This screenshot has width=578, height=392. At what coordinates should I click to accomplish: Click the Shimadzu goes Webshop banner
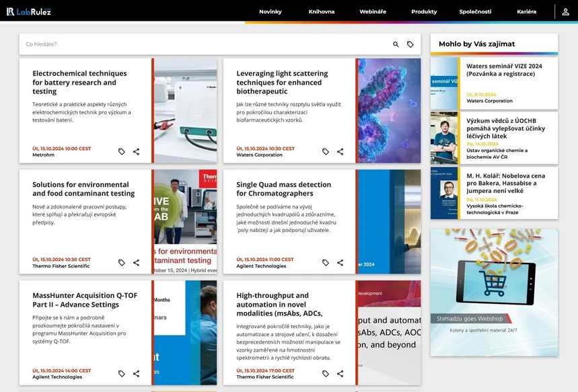(x=494, y=292)
